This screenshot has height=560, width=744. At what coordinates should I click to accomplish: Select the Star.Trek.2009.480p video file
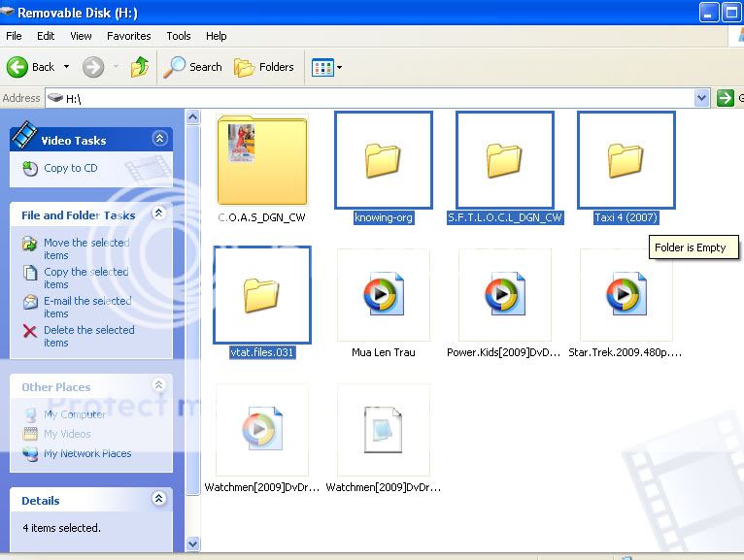click(626, 294)
